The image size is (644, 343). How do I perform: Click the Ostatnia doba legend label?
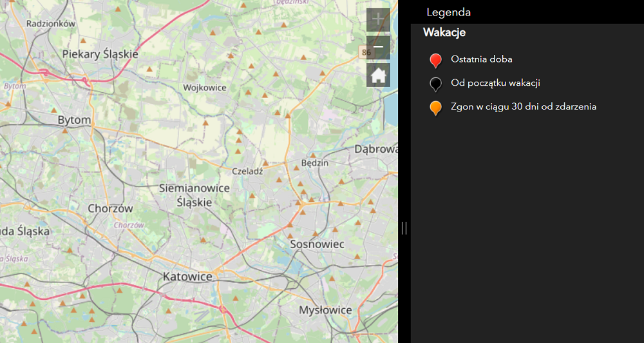coord(482,59)
